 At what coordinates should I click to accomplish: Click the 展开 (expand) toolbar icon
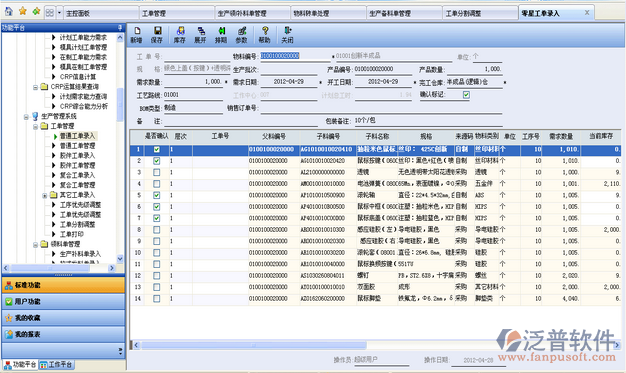point(200,35)
